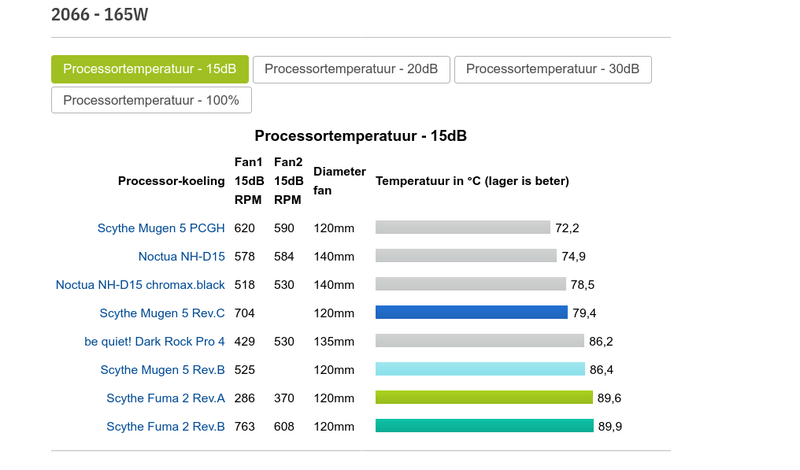Click 140mm in the Noctua NH-D15 row

334,256
